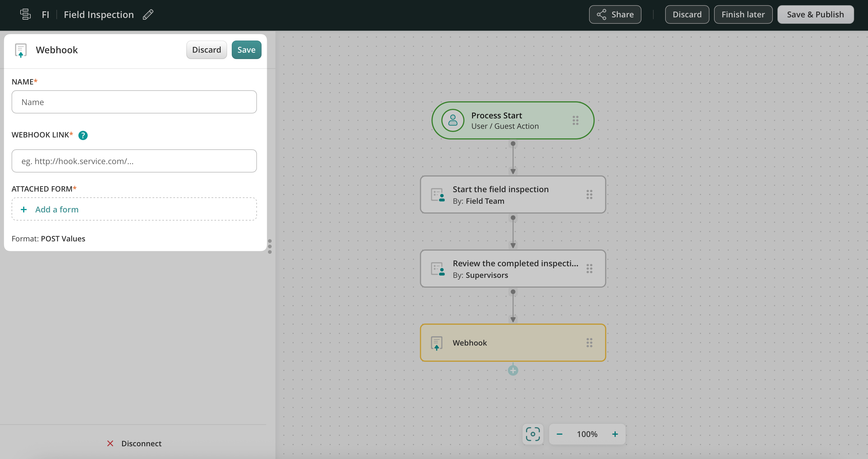Click the workflow list icon in top-left header
868x459 pixels.
(x=25, y=14)
